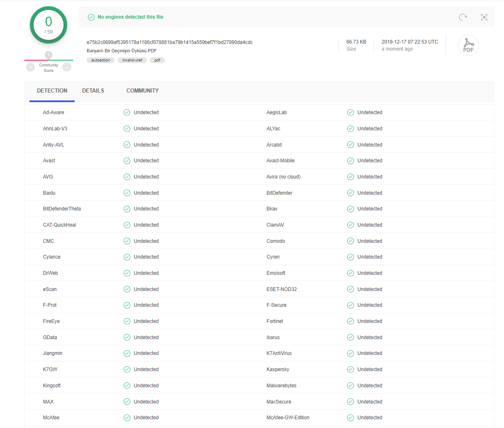
Task: Click the Ad-Aware undetected check icon
Action: [127, 113]
